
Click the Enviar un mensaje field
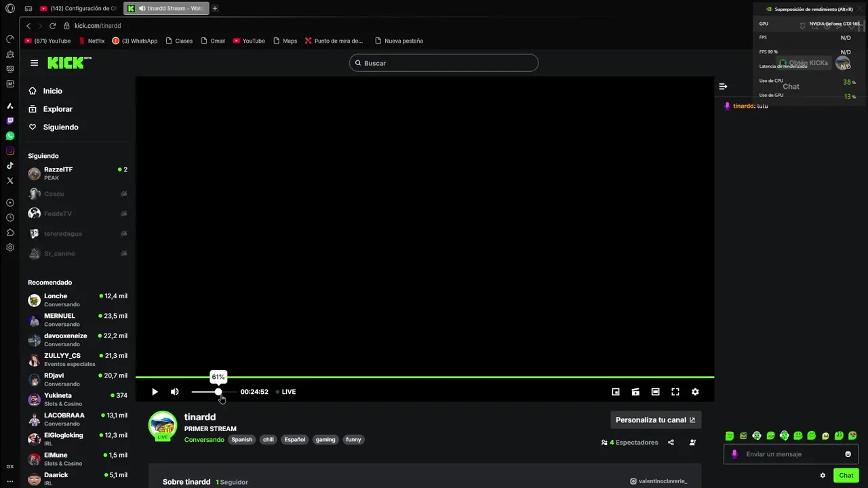point(791,454)
